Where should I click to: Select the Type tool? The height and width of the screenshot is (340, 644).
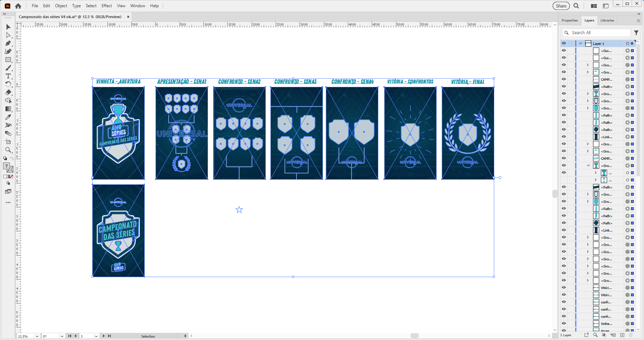(x=8, y=76)
